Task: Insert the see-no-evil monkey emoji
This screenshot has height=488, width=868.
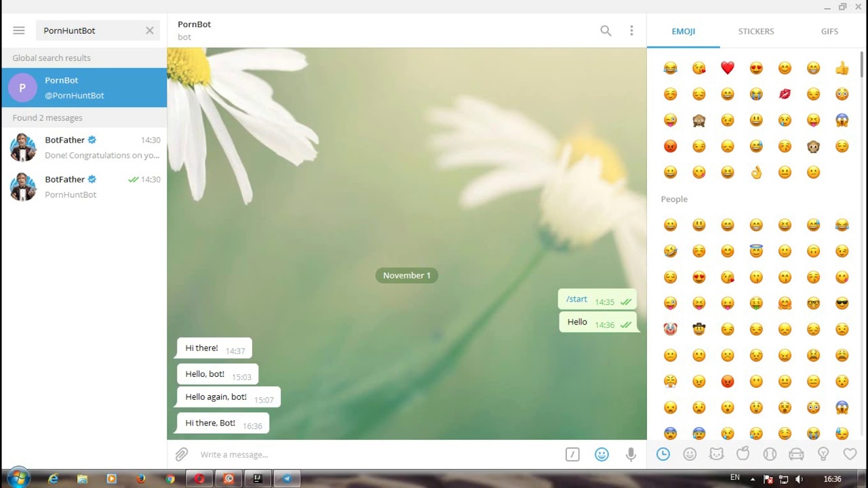Action: coord(699,121)
